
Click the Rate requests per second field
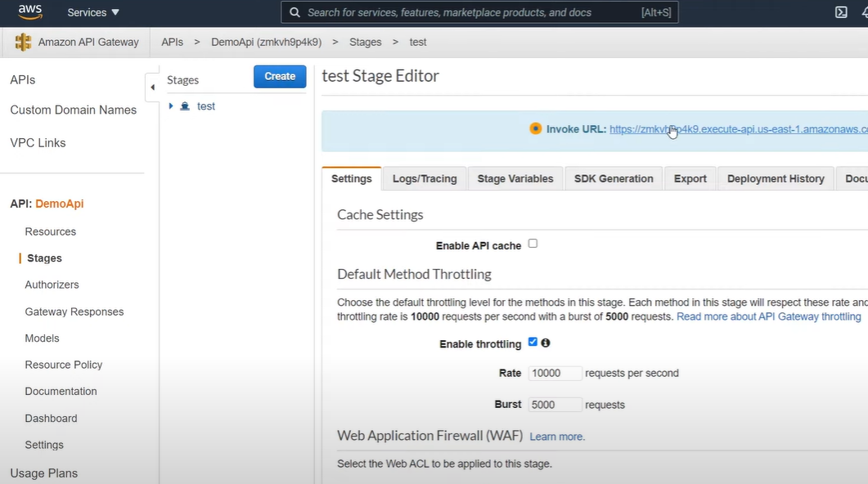point(555,374)
